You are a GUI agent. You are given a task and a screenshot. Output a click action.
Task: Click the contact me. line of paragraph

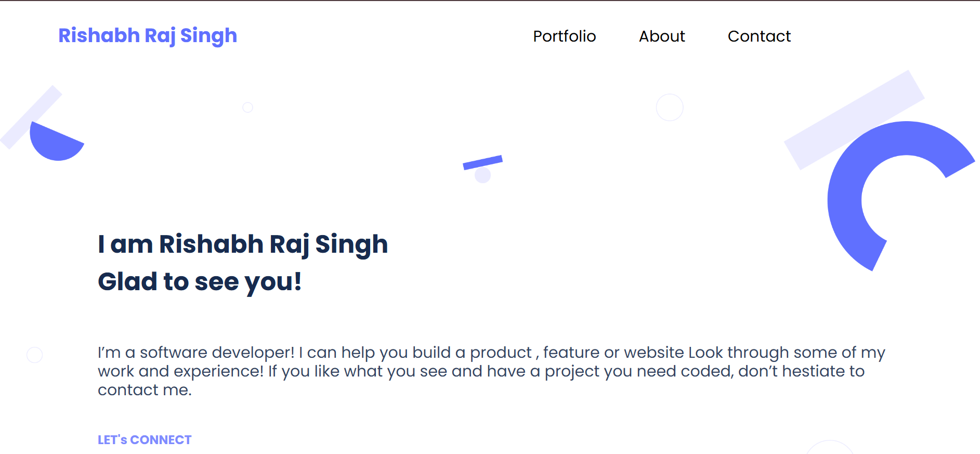click(145, 390)
